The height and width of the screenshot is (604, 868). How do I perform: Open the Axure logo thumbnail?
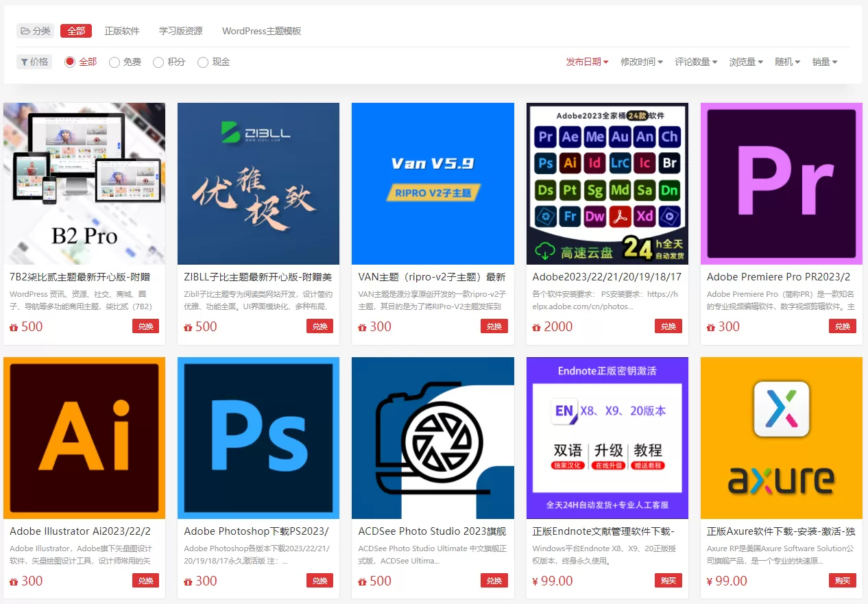point(782,438)
